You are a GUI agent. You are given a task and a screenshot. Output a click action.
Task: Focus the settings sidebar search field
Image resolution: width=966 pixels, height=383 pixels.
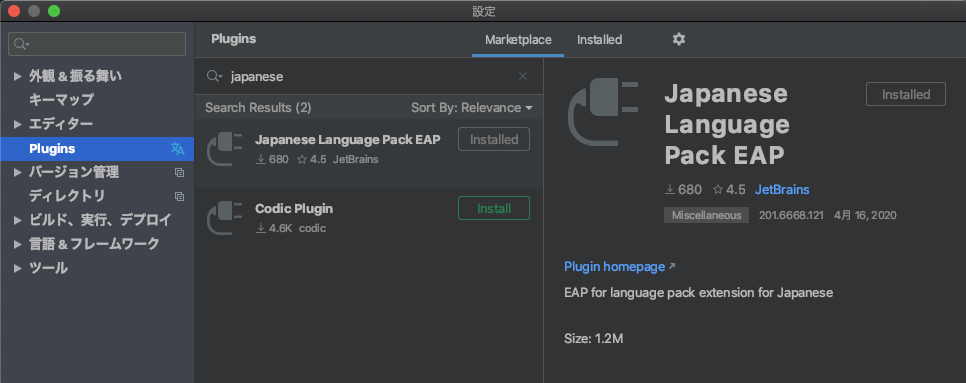97,44
